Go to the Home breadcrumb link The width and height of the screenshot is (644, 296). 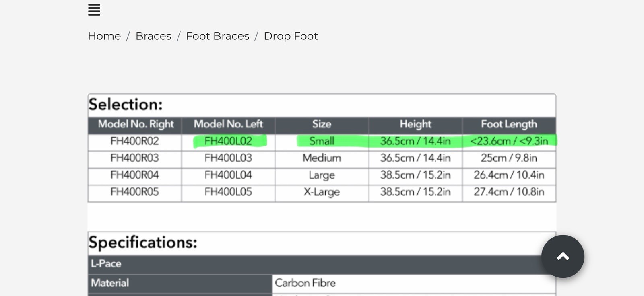[x=104, y=36]
